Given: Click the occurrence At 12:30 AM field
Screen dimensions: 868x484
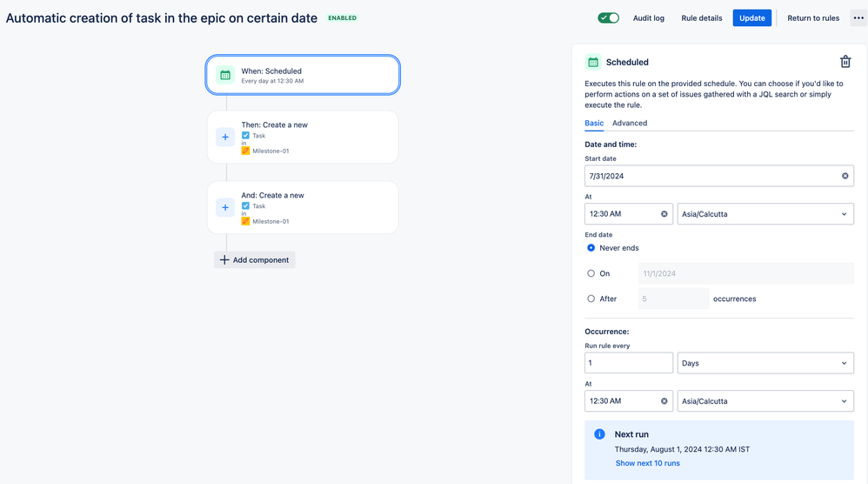Looking at the screenshot, I should point(628,401).
